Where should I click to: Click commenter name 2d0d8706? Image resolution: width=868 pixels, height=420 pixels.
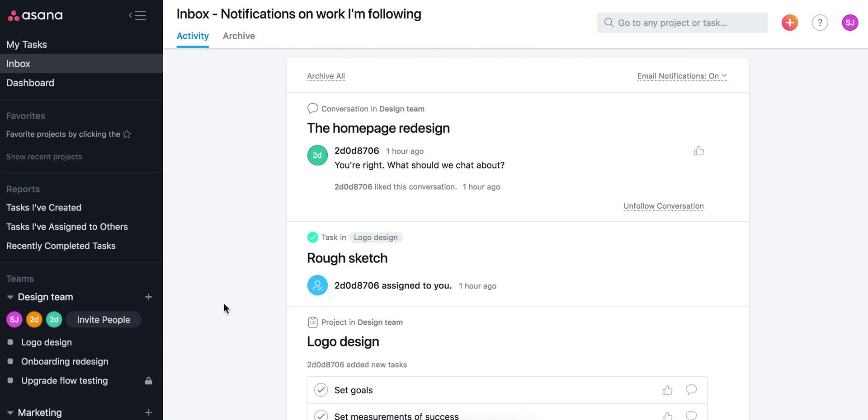click(x=357, y=151)
